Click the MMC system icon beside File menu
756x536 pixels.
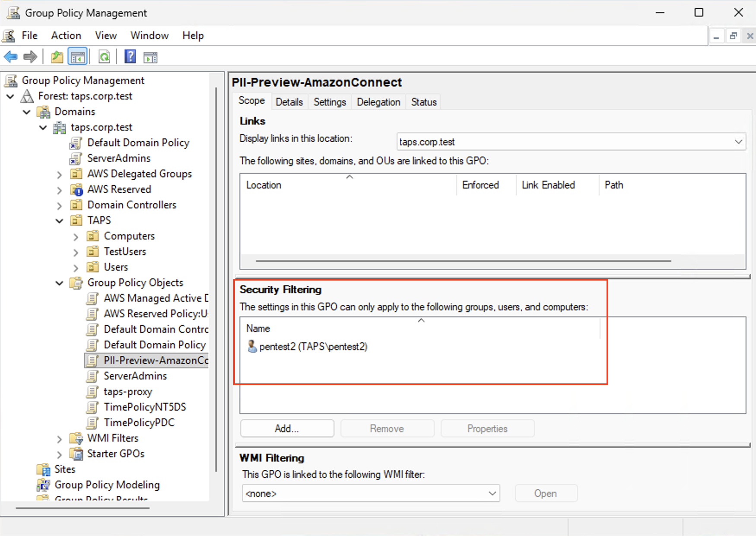9,35
